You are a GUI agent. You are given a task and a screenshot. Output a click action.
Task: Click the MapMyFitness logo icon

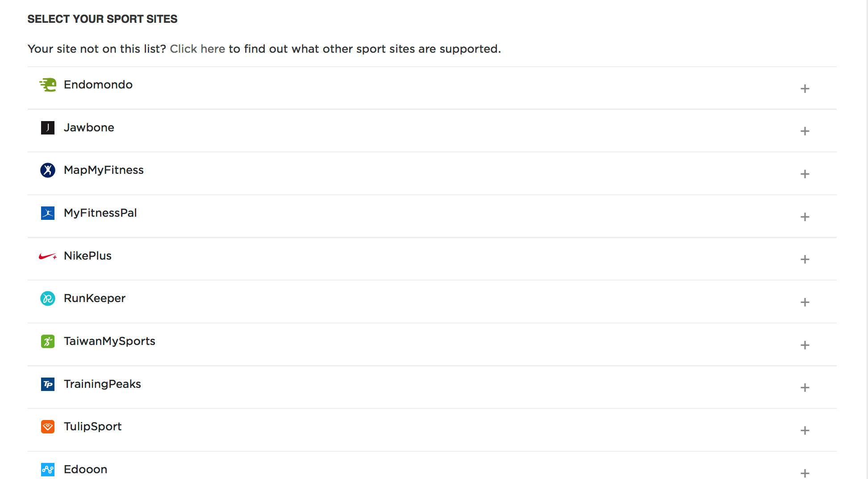48,170
